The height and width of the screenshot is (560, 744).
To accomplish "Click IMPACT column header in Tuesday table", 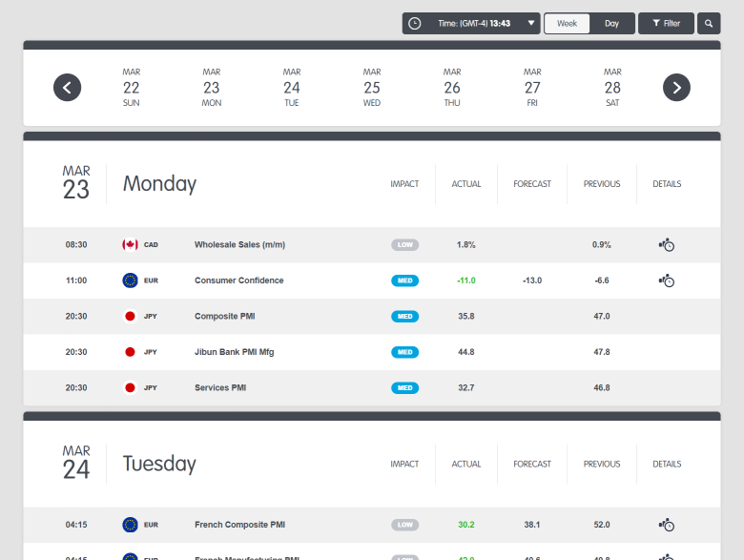I will (x=404, y=465).
